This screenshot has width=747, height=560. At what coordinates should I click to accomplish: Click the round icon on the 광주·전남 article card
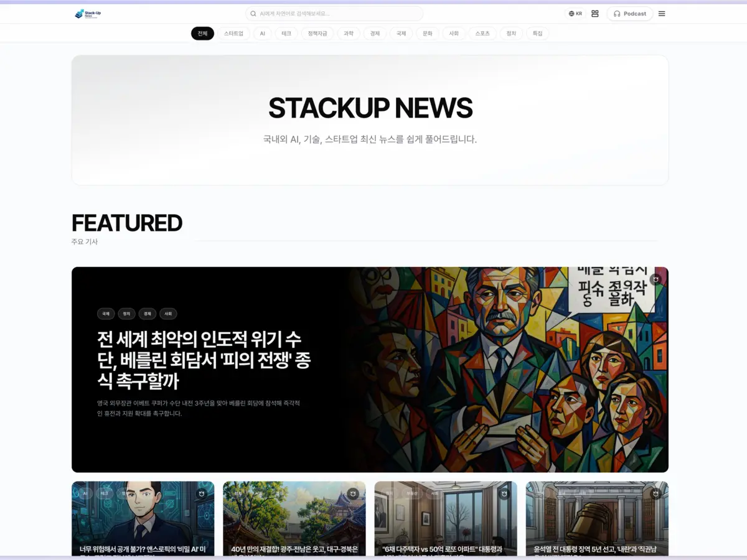point(352,494)
